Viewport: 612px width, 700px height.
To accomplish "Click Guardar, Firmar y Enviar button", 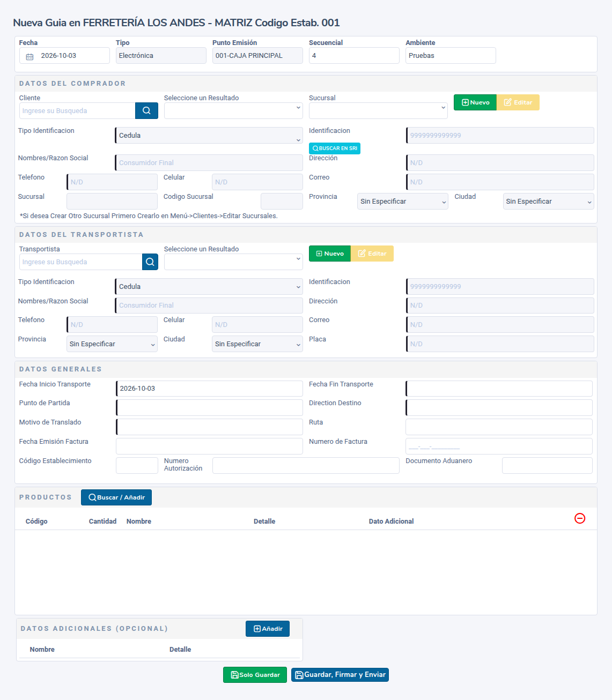I will (340, 675).
